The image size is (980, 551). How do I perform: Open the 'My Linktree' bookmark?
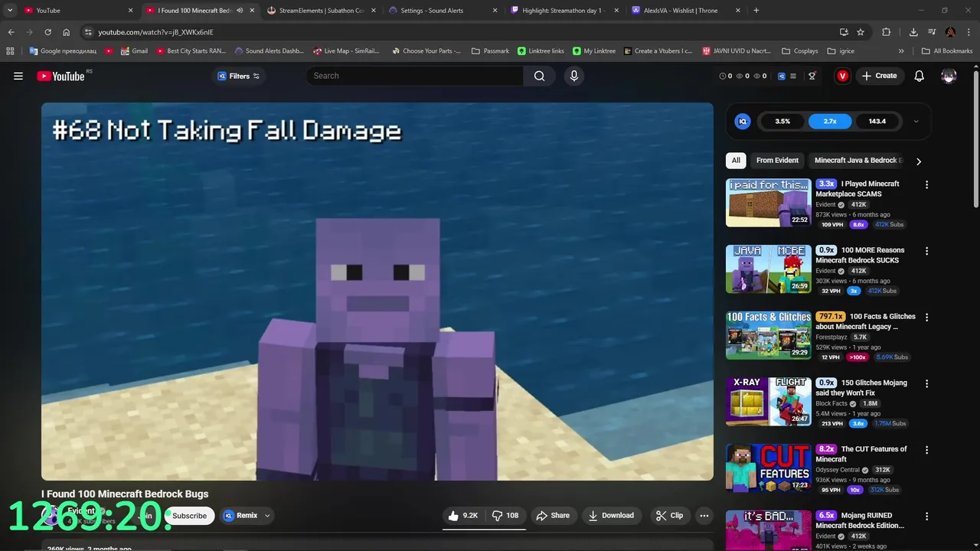pos(593,51)
